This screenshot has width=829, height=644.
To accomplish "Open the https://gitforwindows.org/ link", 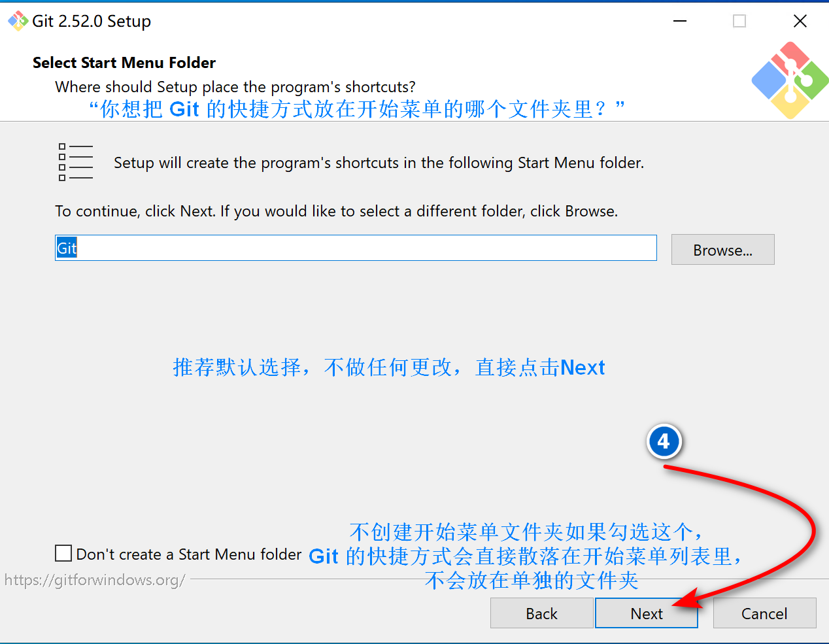I will click(95, 580).
